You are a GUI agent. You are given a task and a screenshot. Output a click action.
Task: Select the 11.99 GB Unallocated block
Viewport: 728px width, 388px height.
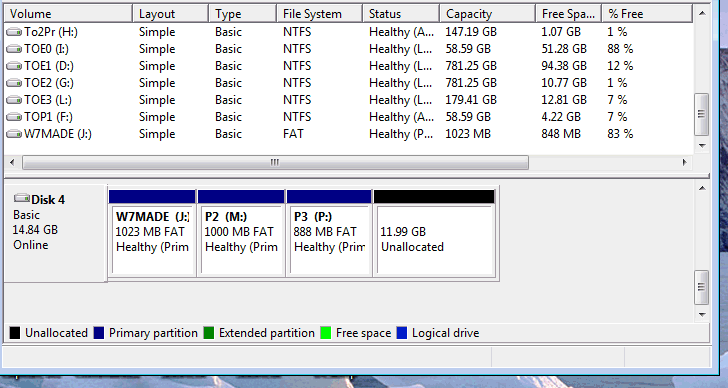pos(434,233)
